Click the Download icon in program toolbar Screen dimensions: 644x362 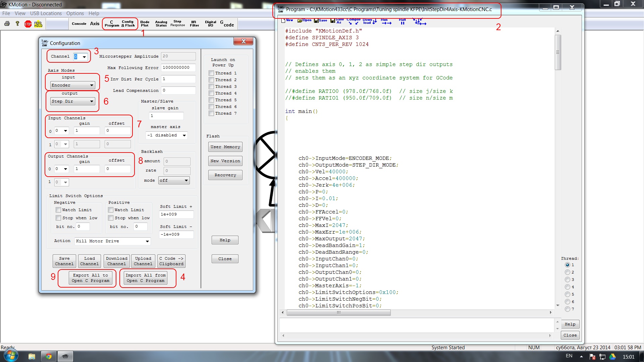[x=369, y=21]
